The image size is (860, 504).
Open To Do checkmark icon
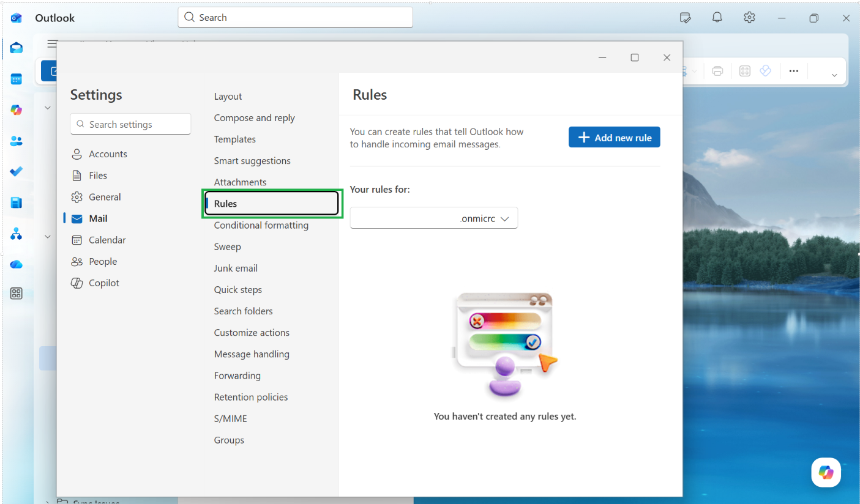[17, 171]
